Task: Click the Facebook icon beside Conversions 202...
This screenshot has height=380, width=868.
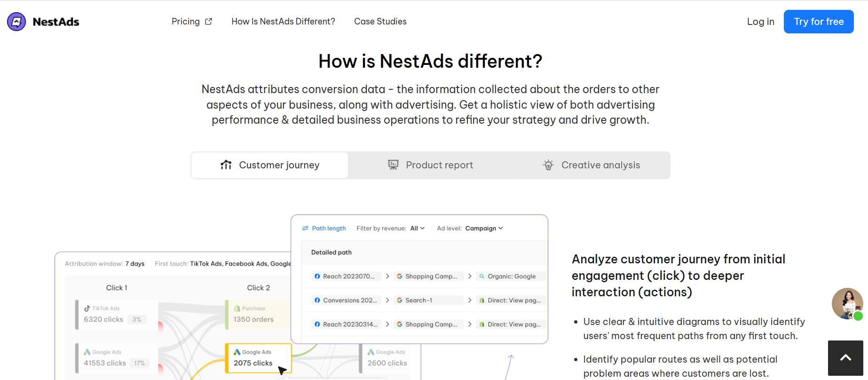Action: (x=317, y=300)
